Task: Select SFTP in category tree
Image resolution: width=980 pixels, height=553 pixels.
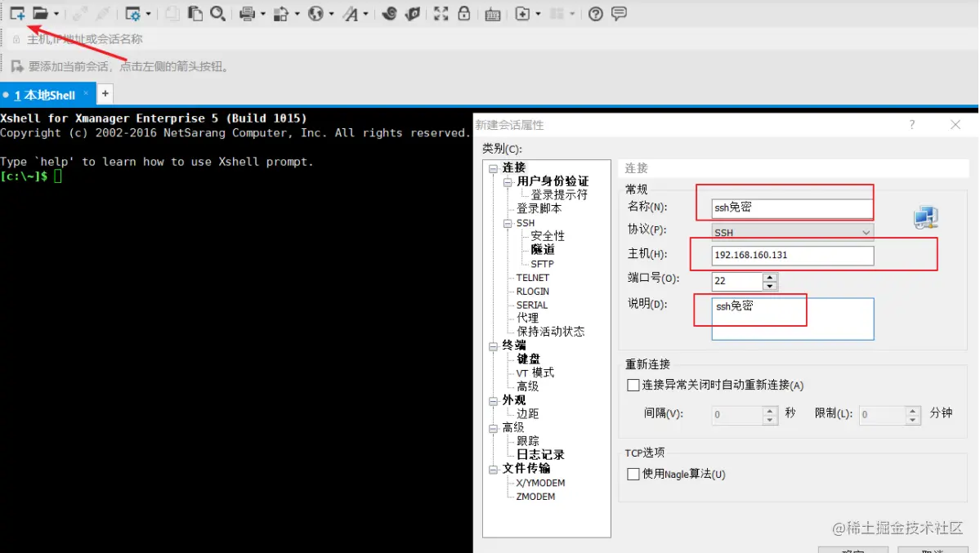Action: click(x=542, y=265)
